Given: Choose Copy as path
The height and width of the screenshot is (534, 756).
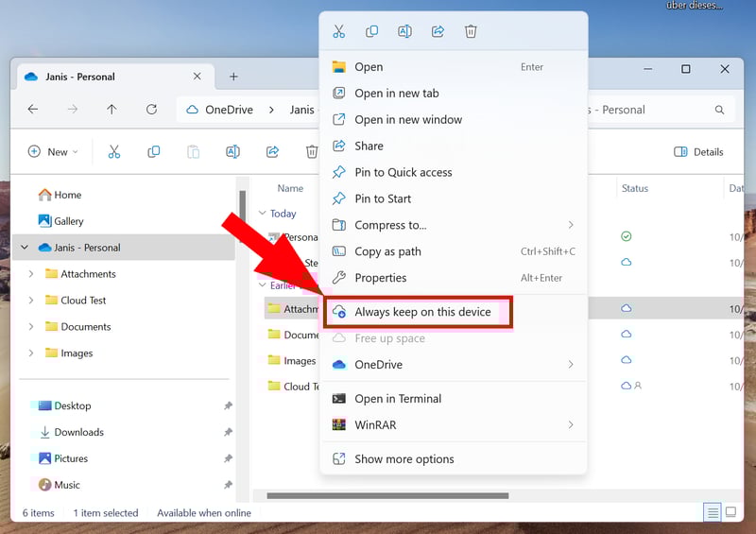Looking at the screenshot, I should click(454, 251).
